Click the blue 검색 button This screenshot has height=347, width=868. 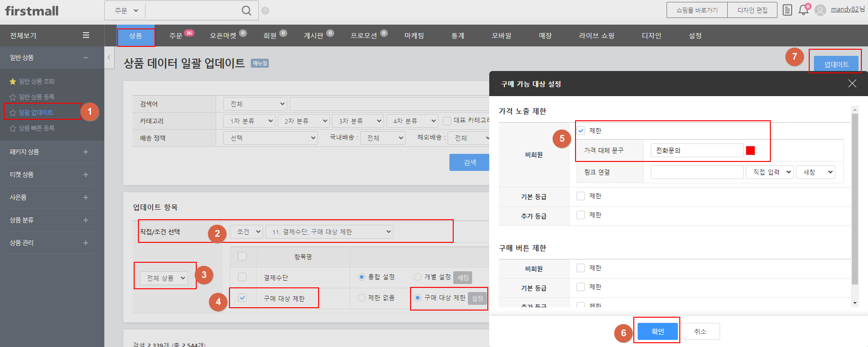(469, 162)
